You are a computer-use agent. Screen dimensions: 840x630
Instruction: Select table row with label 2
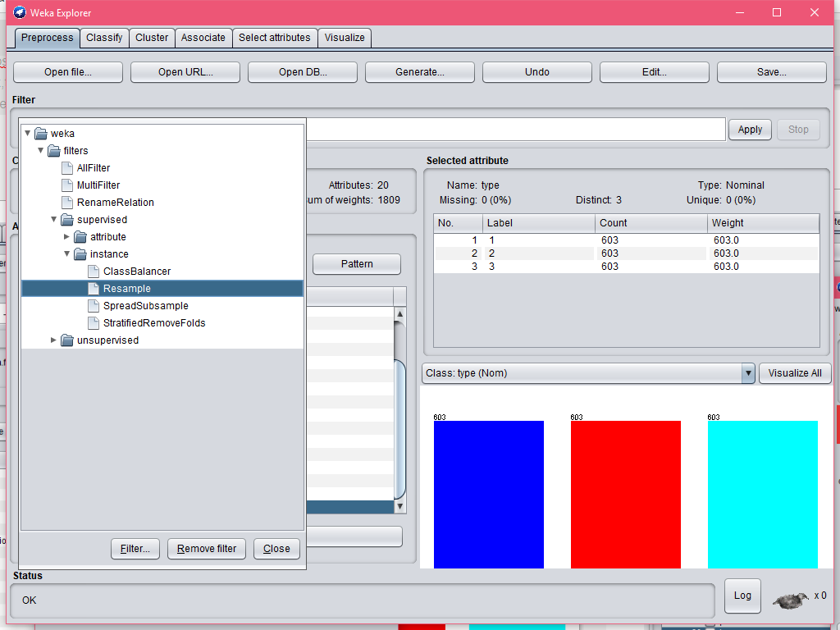[626, 253]
